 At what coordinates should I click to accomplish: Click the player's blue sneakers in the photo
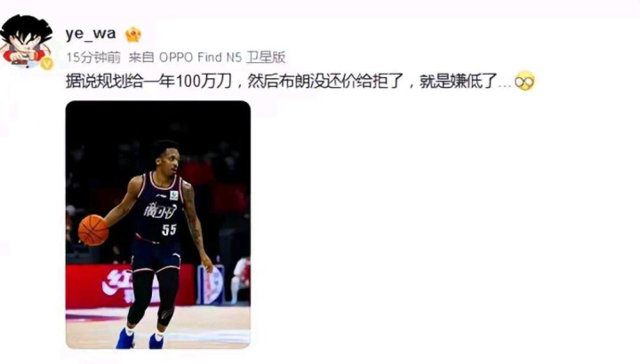pyautogui.click(x=140, y=338)
